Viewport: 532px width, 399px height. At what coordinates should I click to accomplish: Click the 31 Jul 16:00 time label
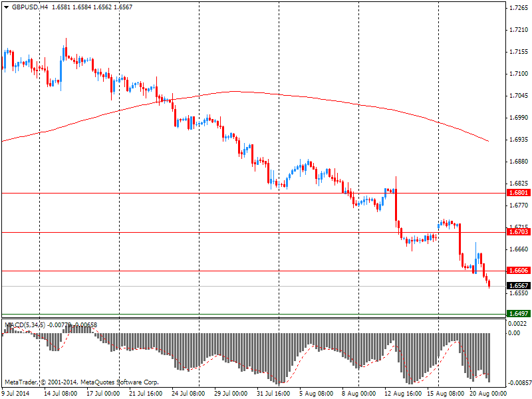pyautogui.click(x=273, y=394)
